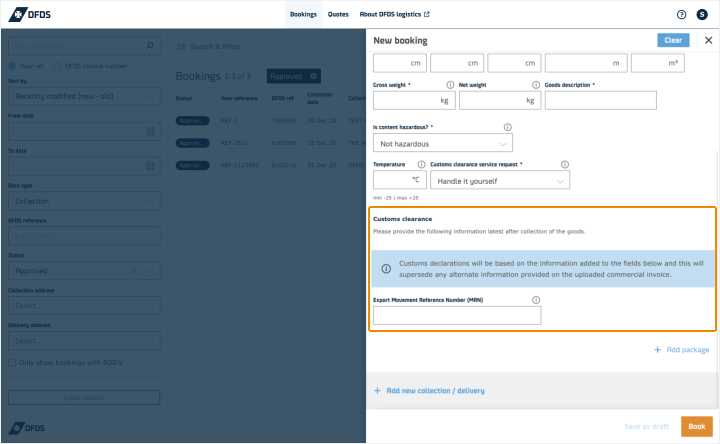
Task: Click into the m³ volume field
Action: click(658, 63)
